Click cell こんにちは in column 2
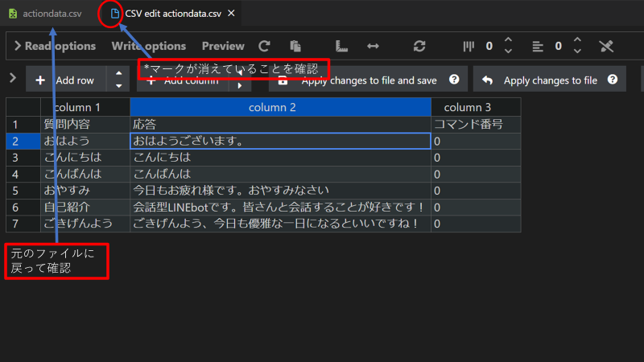Screen dimensions: 644x362 280,158
